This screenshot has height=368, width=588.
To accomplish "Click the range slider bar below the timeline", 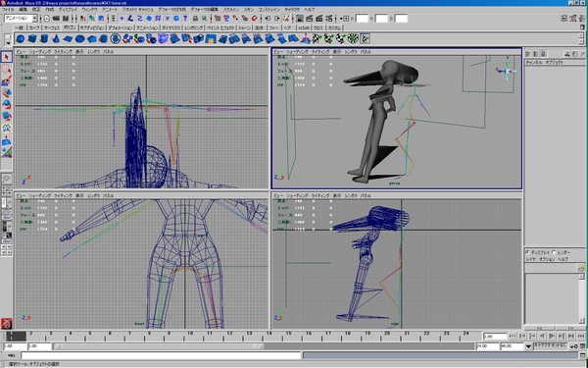I will (x=158, y=346).
